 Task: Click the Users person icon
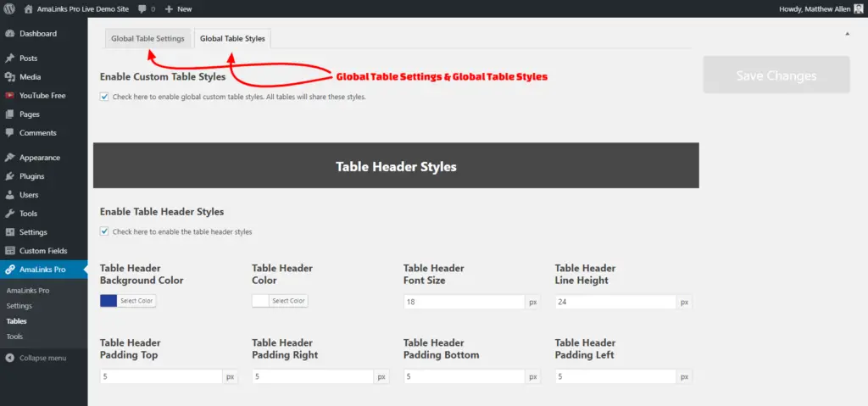click(9, 195)
